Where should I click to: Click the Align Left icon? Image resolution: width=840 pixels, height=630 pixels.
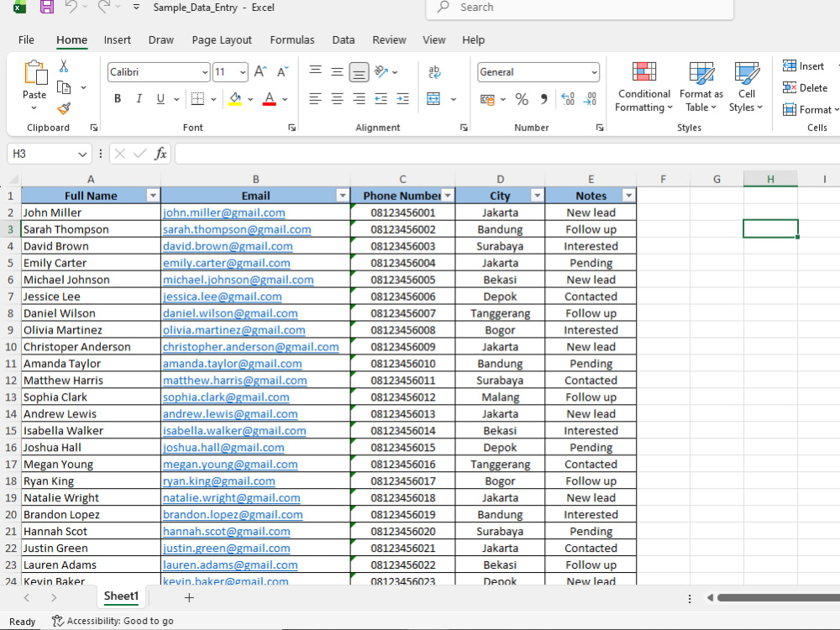point(316,98)
